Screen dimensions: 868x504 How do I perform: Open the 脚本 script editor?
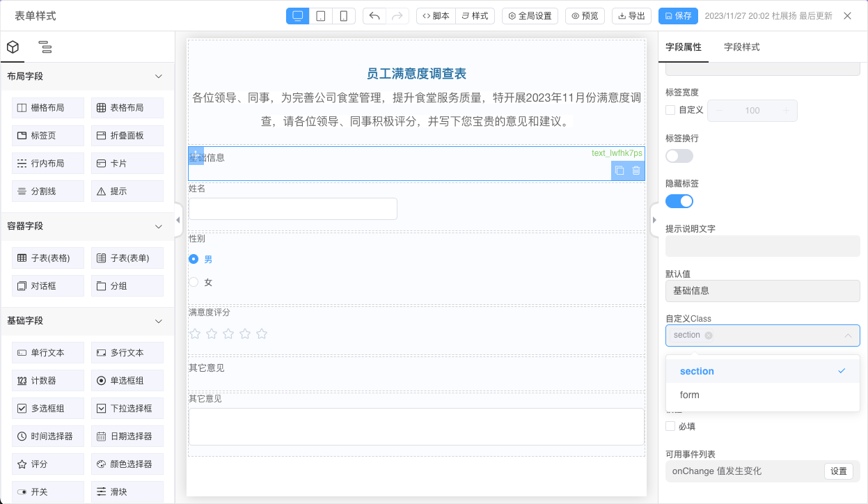pos(435,15)
